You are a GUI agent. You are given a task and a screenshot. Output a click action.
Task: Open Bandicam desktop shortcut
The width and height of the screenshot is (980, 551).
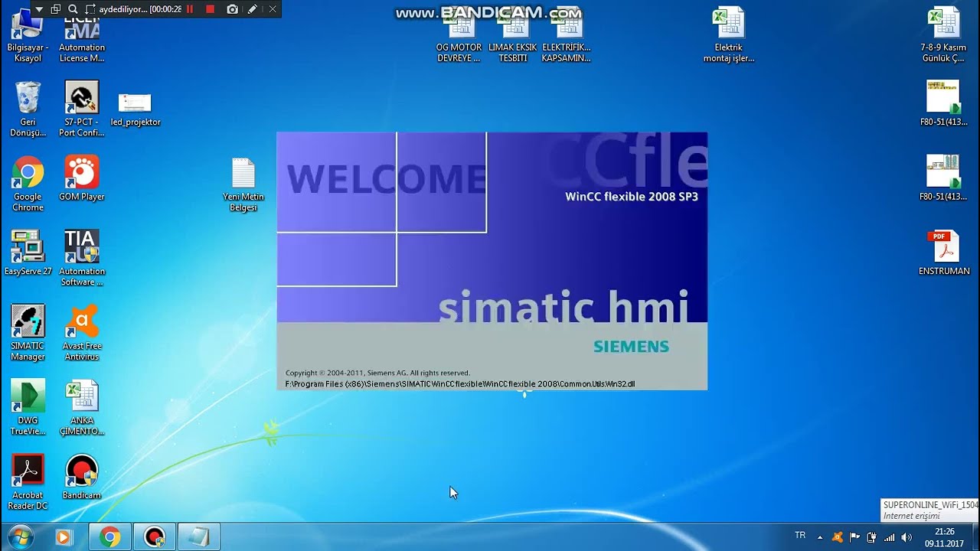[82, 477]
